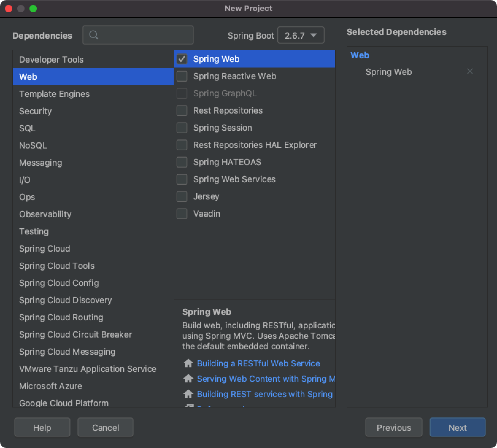Uncheck the Spring Web checkbox
497x448 pixels.
pos(182,59)
